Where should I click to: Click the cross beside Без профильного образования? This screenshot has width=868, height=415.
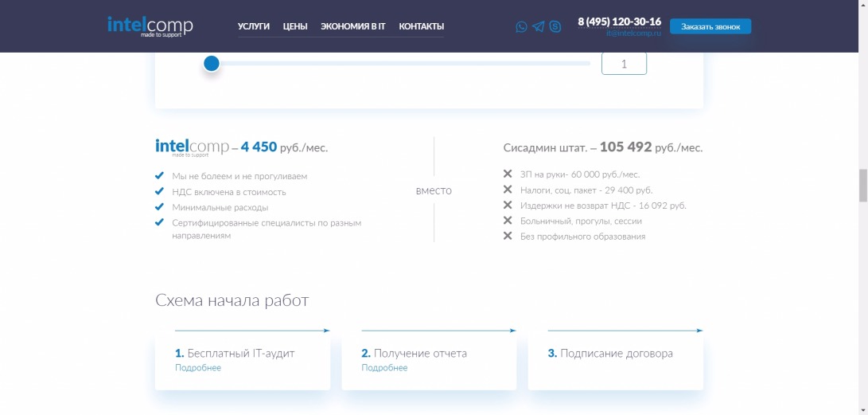tap(507, 236)
